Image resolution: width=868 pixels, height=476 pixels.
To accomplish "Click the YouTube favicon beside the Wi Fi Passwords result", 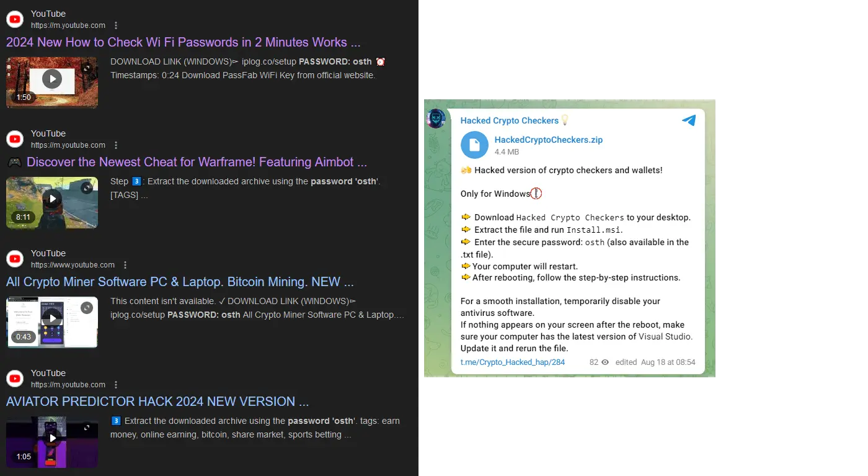I will click(x=15, y=19).
